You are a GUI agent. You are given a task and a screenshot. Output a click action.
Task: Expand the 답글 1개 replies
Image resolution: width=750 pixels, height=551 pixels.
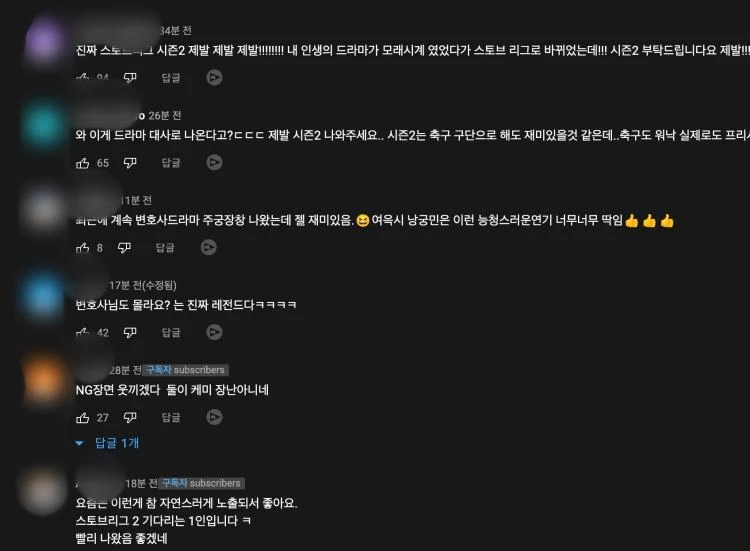tap(107, 443)
